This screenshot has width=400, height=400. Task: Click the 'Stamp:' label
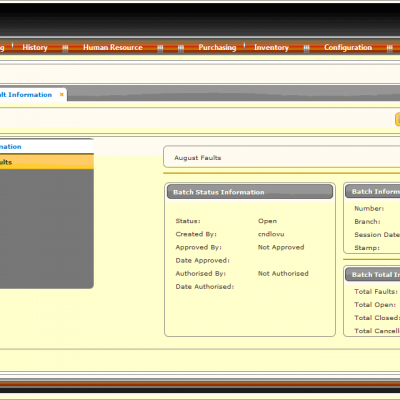point(367,248)
